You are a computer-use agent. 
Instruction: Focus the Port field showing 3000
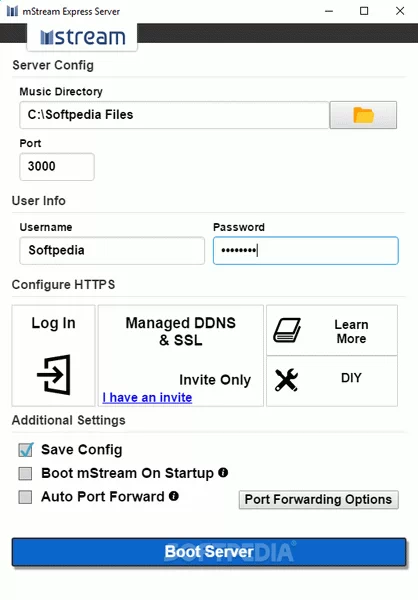pyautogui.click(x=57, y=167)
